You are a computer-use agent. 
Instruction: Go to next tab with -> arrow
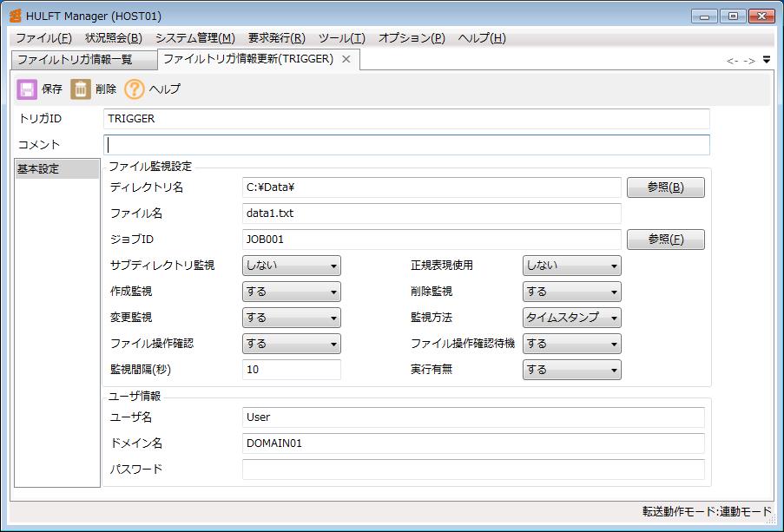pyautogui.click(x=749, y=61)
